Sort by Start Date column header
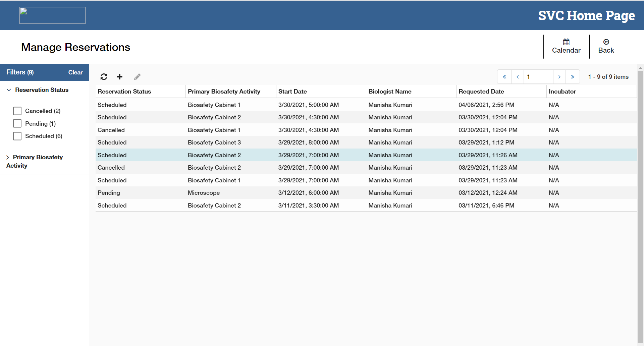 click(x=292, y=92)
